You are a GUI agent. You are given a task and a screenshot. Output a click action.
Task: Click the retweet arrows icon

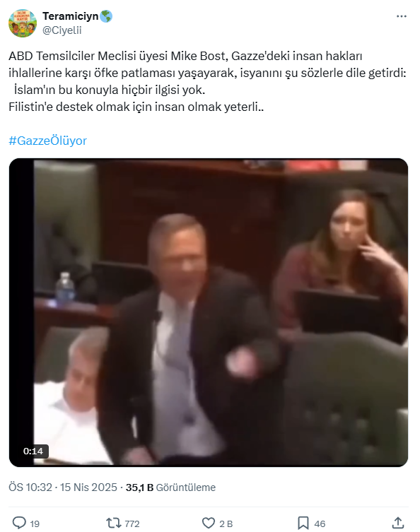tap(114, 523)
